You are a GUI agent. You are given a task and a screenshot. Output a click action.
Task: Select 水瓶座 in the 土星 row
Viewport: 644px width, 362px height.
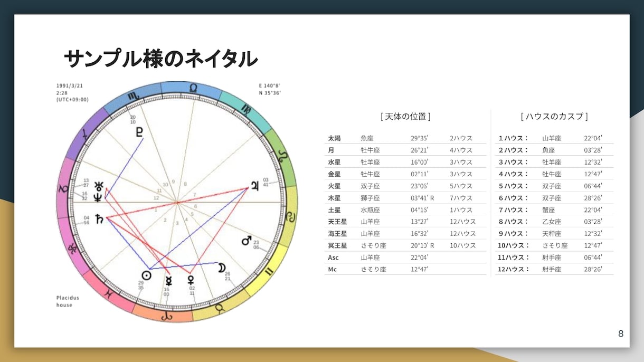pos(370,210)
